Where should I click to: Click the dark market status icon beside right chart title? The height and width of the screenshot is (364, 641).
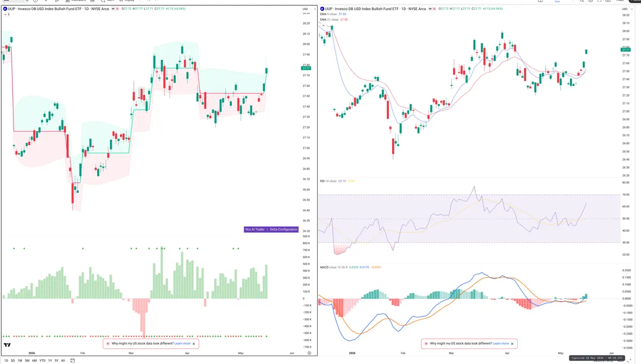click(429, 9)
